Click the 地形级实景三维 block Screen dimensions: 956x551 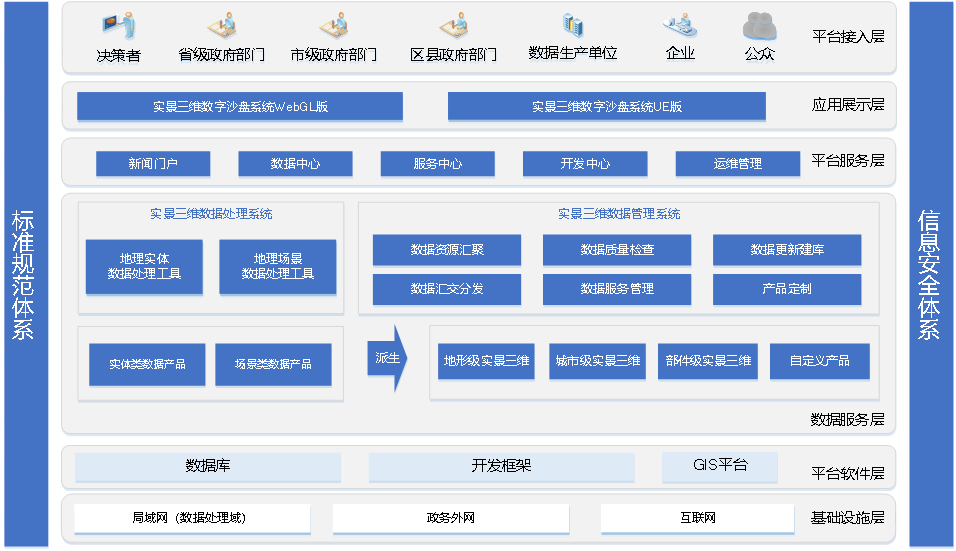click(x=486, y=361)
